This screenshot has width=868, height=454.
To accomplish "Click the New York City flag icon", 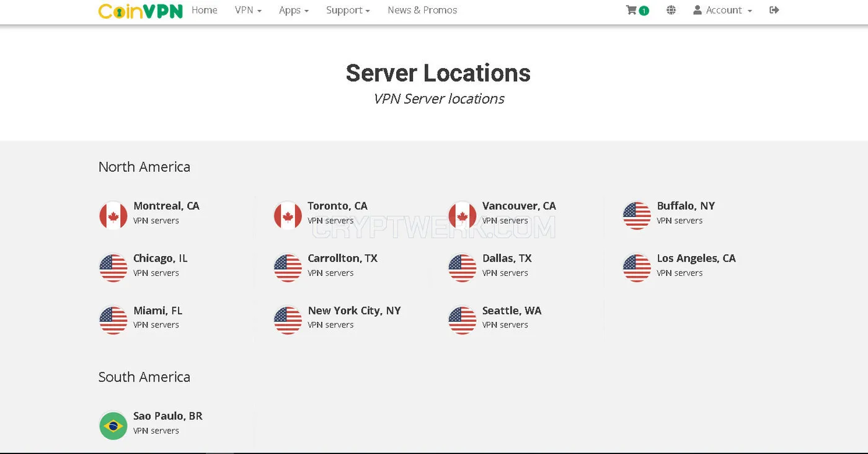I will click(288, 320).
